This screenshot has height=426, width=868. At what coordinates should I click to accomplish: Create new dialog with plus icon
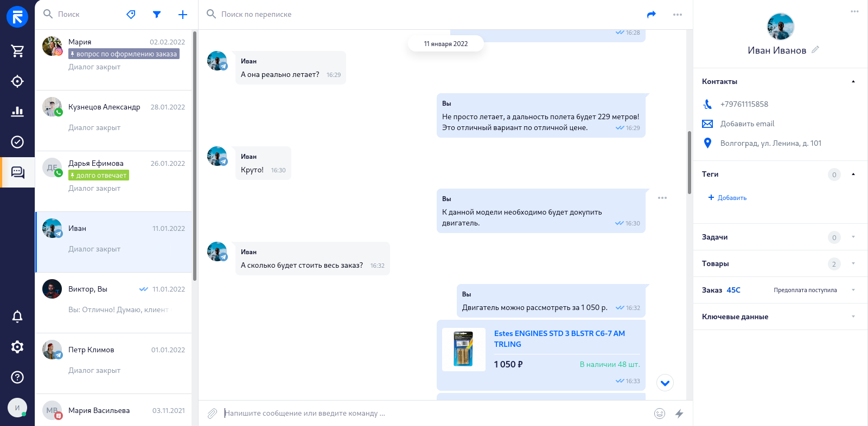point(183,14)
